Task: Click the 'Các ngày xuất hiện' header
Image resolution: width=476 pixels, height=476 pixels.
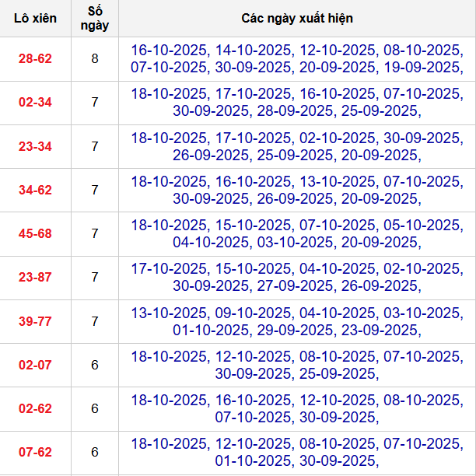Action: click(296, 18)
